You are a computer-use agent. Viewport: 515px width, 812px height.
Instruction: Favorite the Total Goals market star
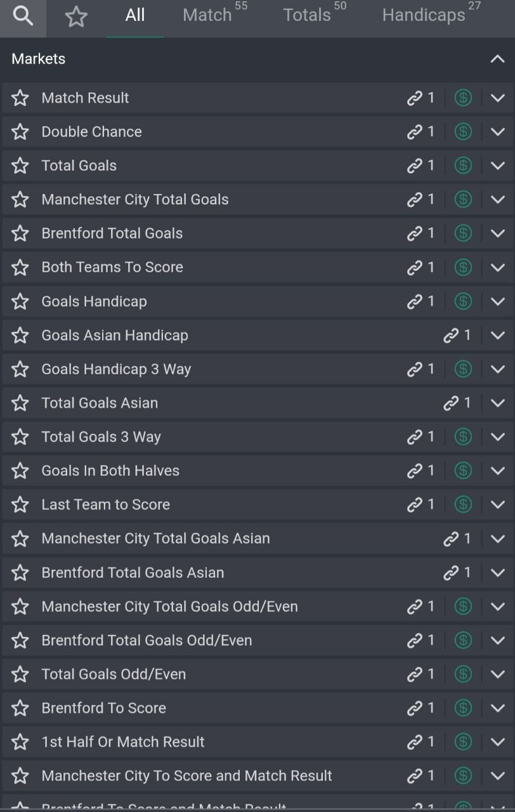click(x=20, y=166)
